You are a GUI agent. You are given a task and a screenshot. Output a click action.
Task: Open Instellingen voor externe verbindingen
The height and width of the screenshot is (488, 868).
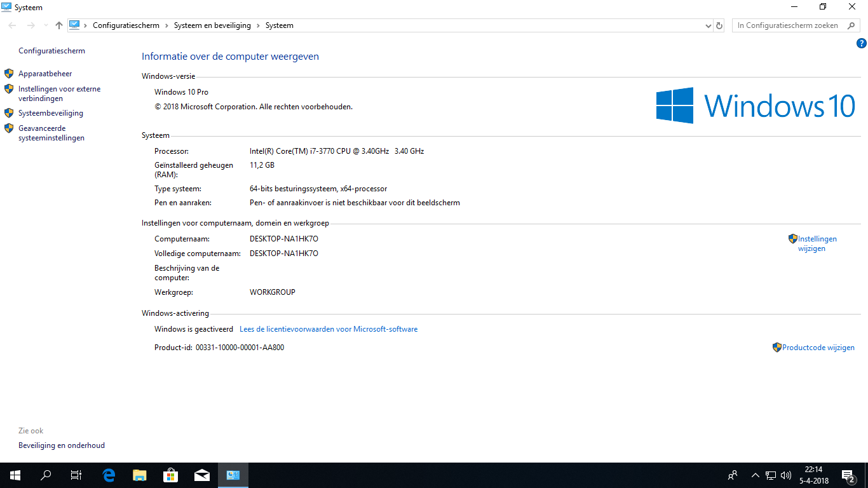(59, 94)
